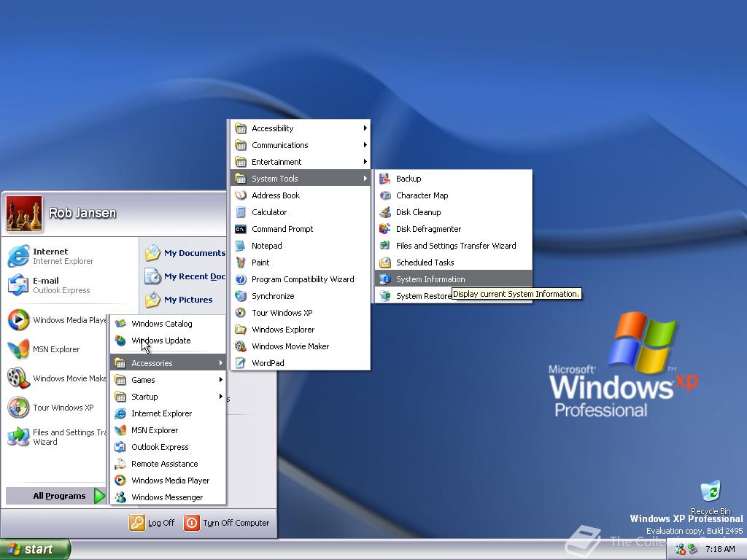
Task: Open Tour Windows XP in left pane
Action: (56, 408)
